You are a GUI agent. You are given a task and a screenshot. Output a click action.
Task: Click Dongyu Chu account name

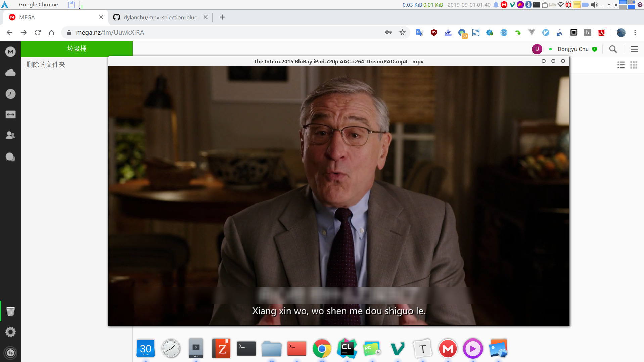coord(573,49)
